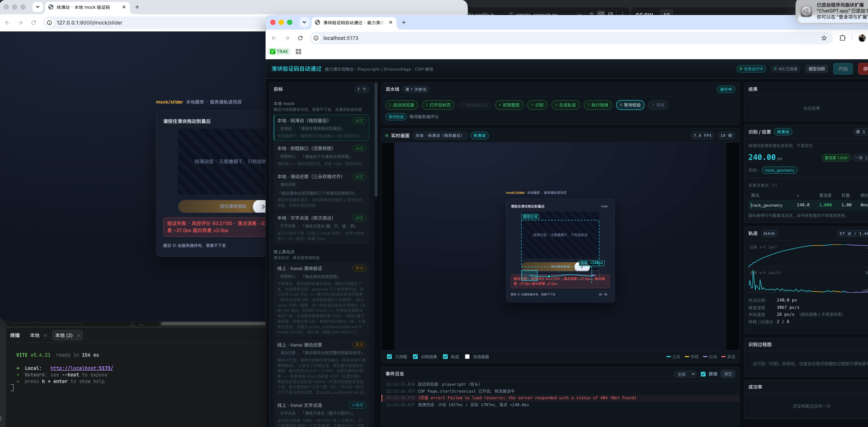Close the 纯滑动 本地 mock 验证码 tab

[124, 7]
